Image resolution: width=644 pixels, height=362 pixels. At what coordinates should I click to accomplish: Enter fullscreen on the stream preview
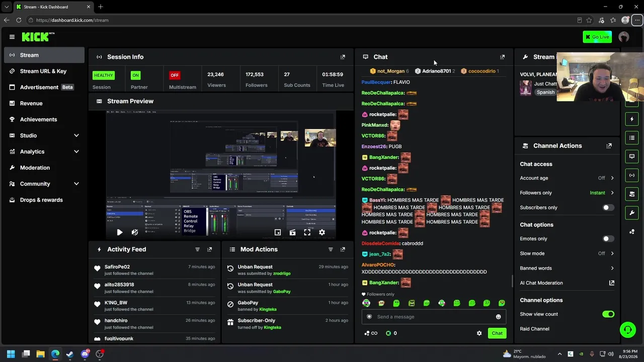[x=307, y=232]
